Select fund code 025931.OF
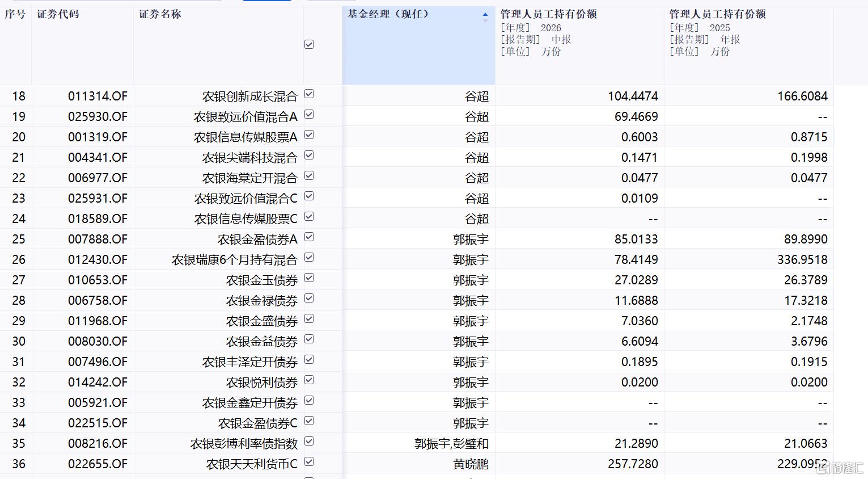This screenshot has width=868, height=479. pyautogui.click(x=98, y=199)
